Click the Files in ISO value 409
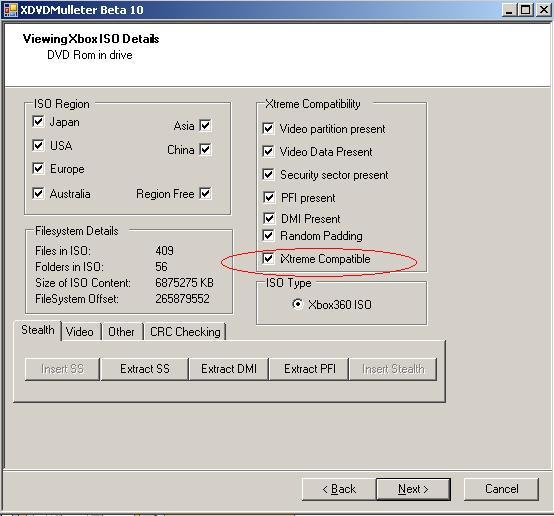This screenshot has height=516, width=554. point(164,251)
